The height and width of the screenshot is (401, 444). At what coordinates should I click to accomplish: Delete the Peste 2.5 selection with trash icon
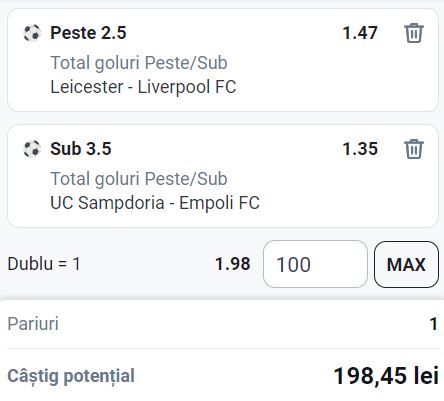click(x=414, y=33)
